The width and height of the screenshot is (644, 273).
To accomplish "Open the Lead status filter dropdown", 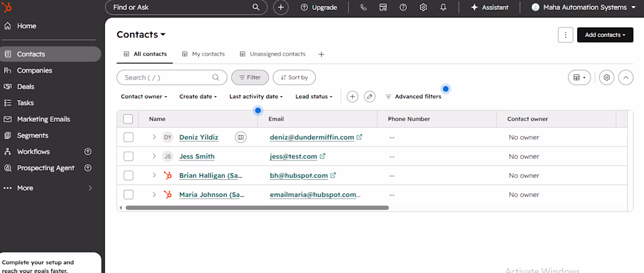I will point(314,97).
